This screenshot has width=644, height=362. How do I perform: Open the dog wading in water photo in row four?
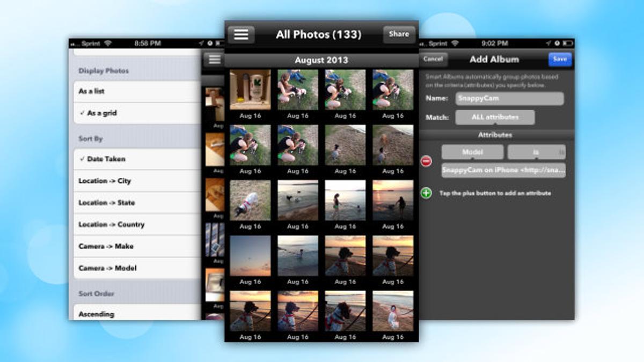point(298,255)
